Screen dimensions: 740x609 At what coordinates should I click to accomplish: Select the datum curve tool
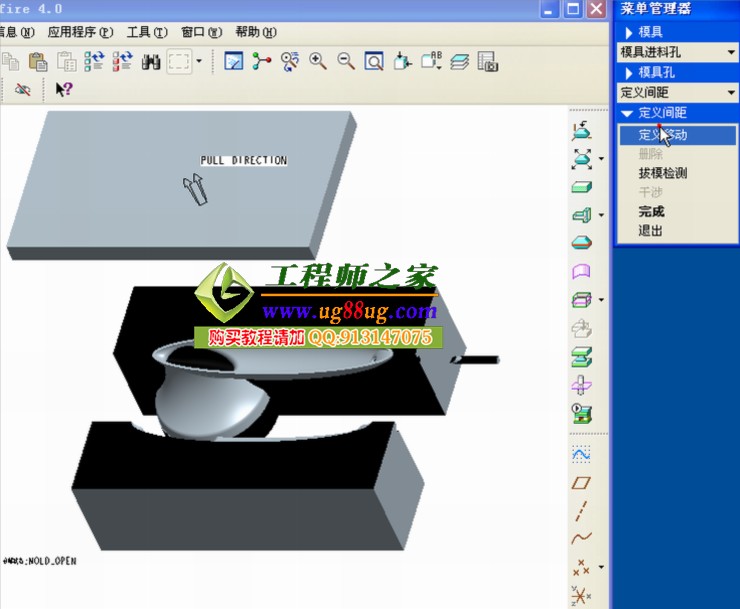click(x=581, y=539)
